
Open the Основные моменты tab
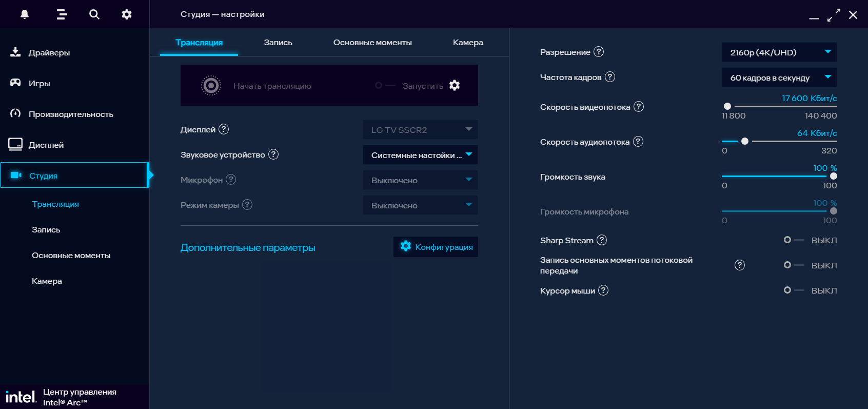372,43
